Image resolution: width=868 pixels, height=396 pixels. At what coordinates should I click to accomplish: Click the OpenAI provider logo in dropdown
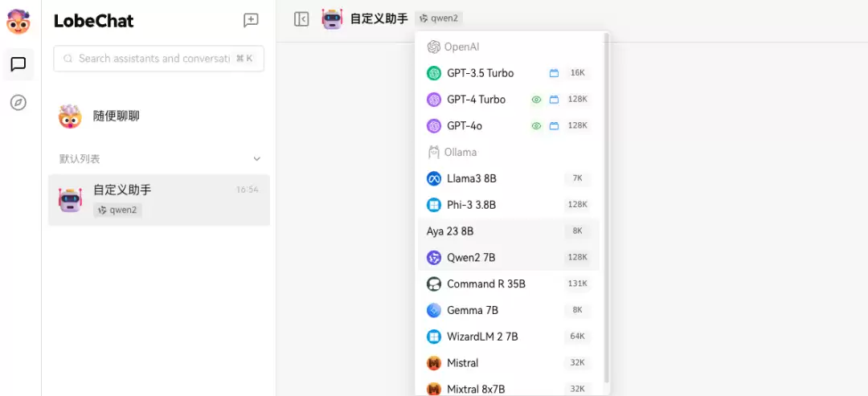(433, 47)
